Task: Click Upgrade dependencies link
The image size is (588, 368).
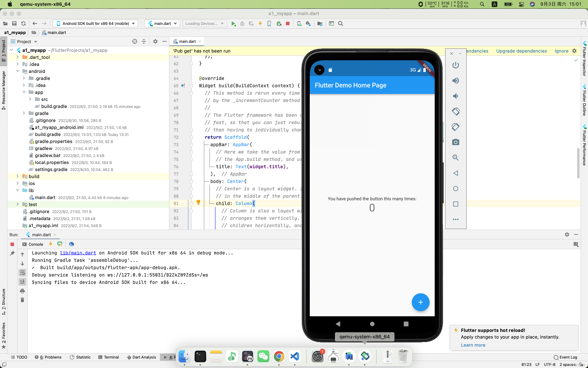Action: 521,51
